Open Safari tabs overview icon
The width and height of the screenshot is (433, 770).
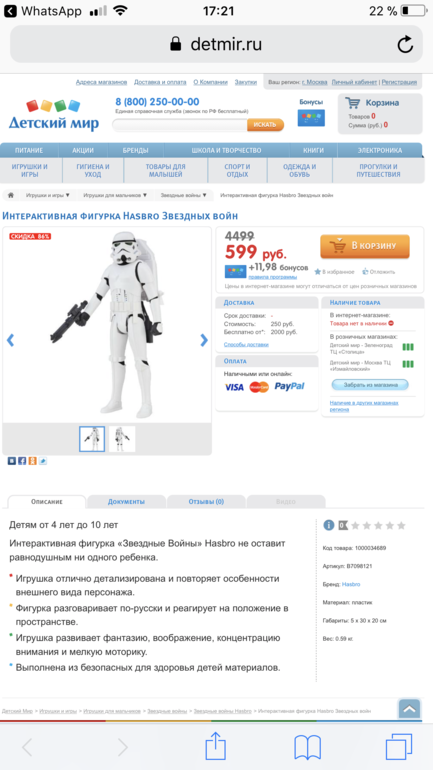[x=399, y=747]
